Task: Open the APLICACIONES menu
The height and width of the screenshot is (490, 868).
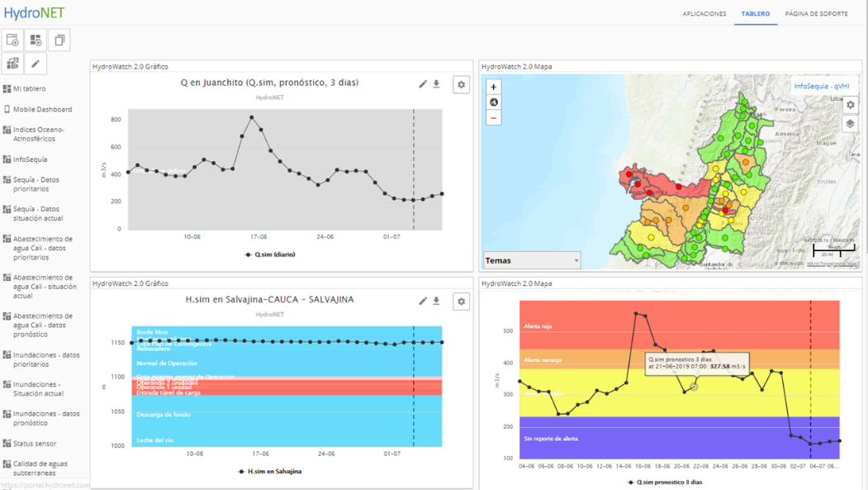Action: tap(704, 14)
